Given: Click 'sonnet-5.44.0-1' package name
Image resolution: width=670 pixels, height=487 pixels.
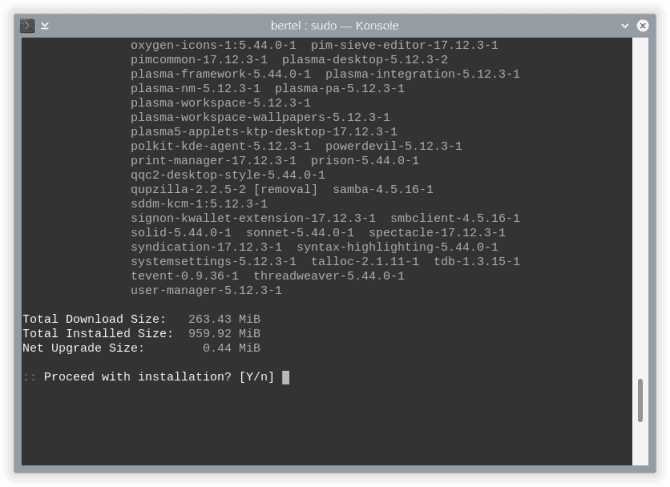Looking at the screenshot, I should point(300,233).
